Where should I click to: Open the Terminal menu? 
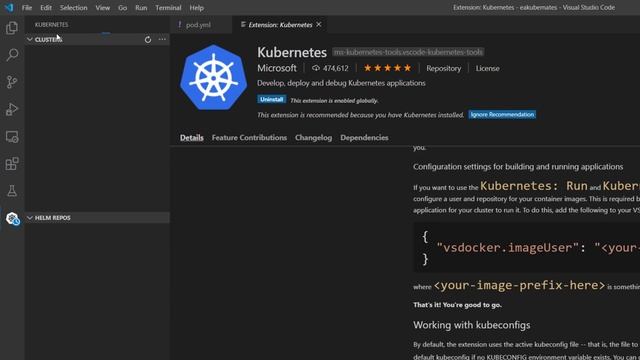168,8
